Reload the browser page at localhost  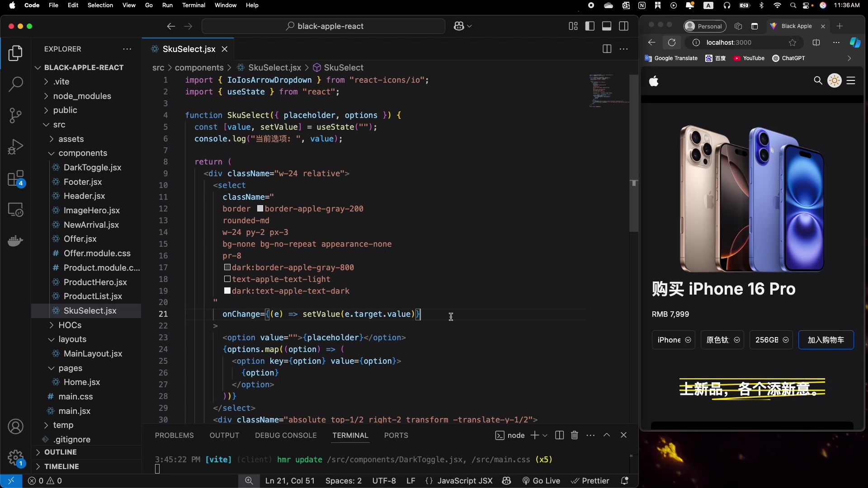click(x=672, y=42)
